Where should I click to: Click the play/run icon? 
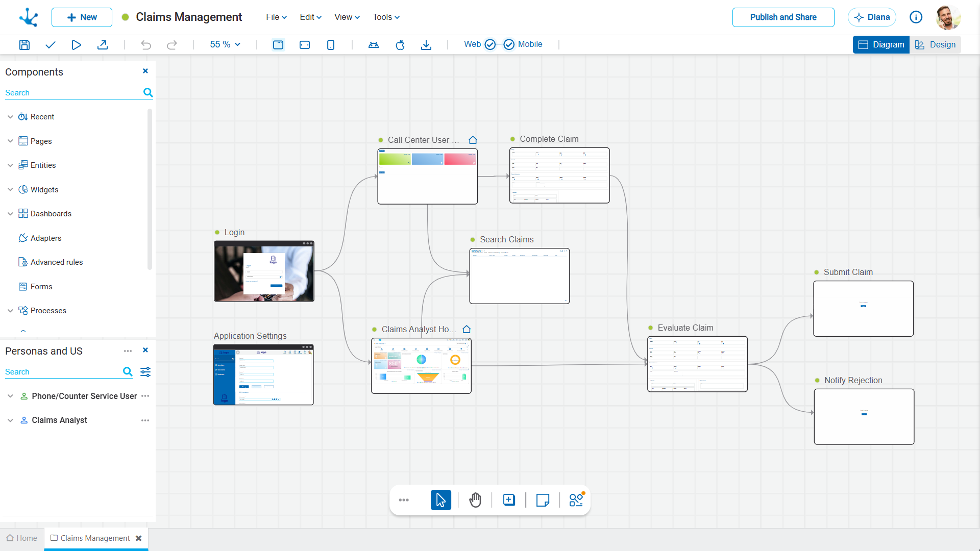coord(76,44)
